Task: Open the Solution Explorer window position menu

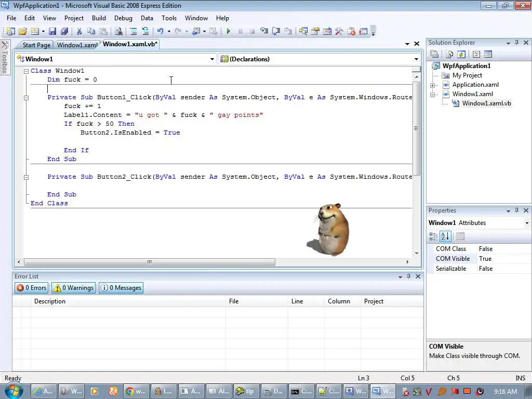Action: 508,43
